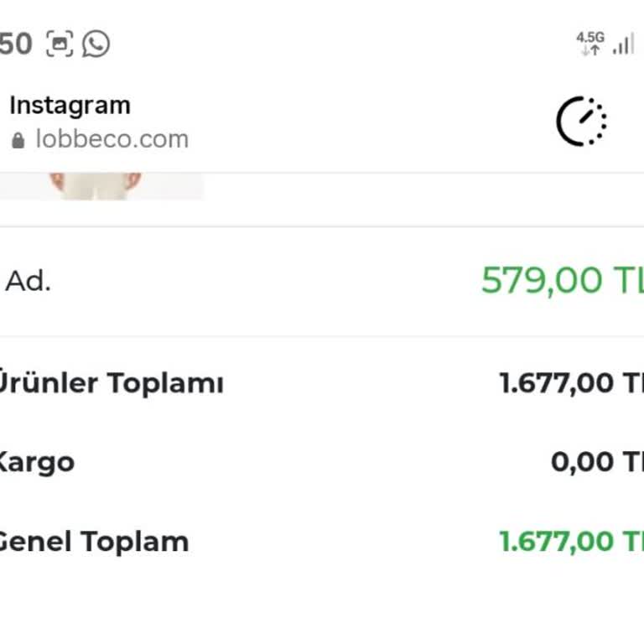Tap the screenshot notification icon in status bar

[x=60, y=44]
